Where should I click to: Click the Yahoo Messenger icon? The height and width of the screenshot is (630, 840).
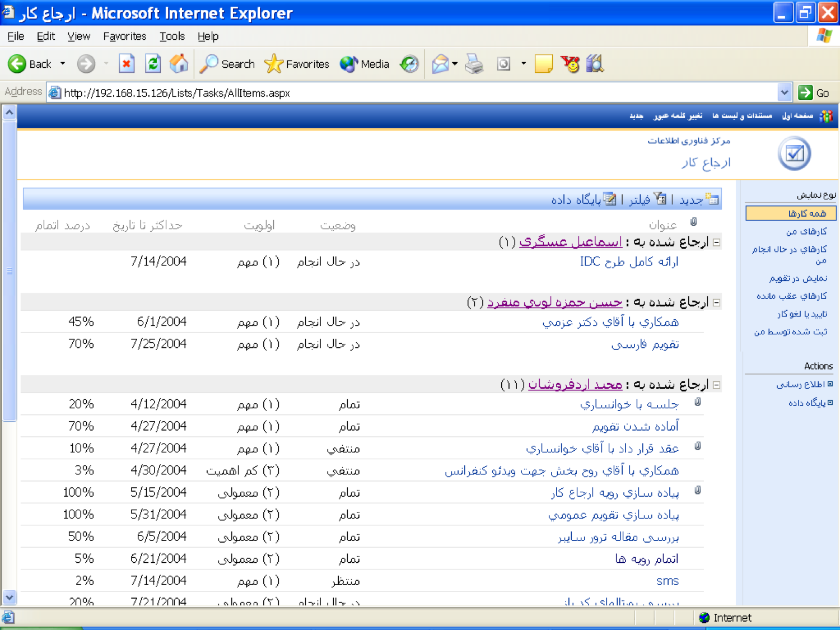[x=570, y=64]
